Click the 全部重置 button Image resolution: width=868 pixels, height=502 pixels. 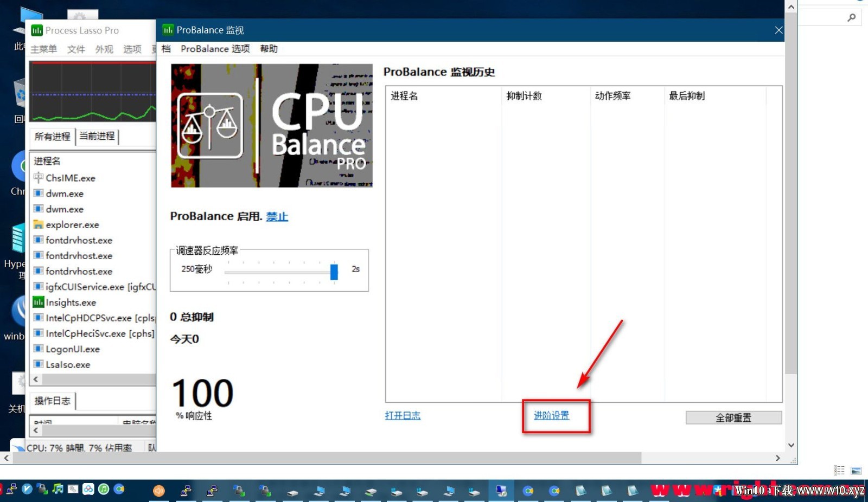click(733, 417)
